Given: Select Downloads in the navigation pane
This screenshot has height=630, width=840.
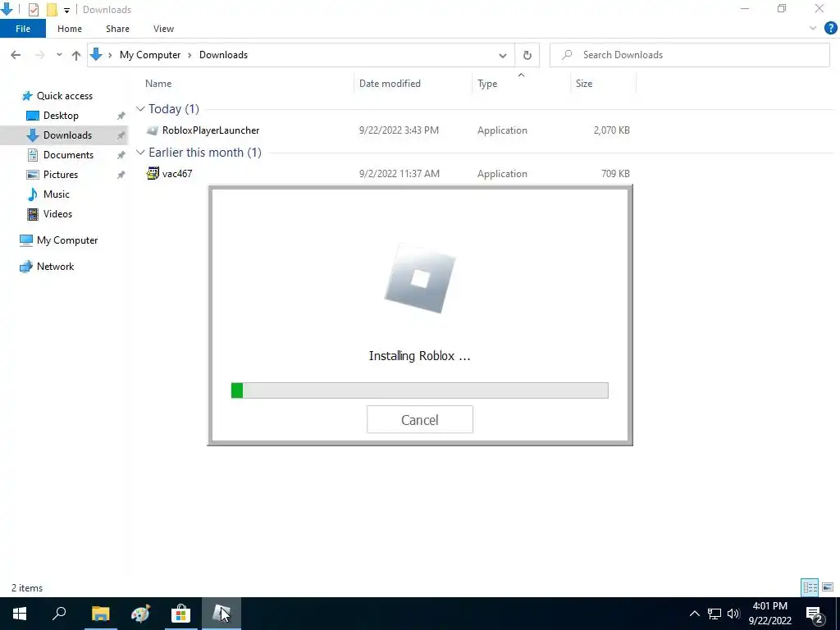Looking at the screenshot, I should click(x=67, y=135).
